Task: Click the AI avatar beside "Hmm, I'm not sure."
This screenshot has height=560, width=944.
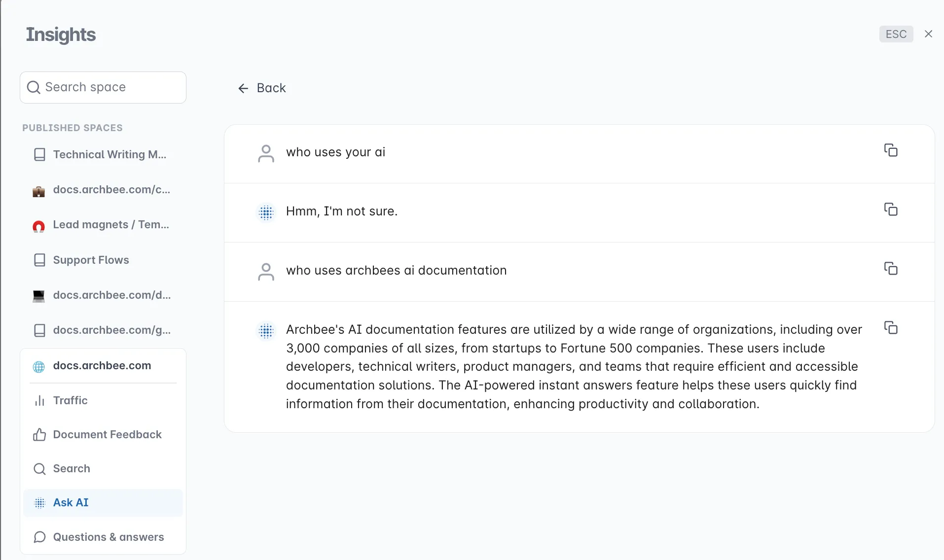Action: [x=266, y=212]
